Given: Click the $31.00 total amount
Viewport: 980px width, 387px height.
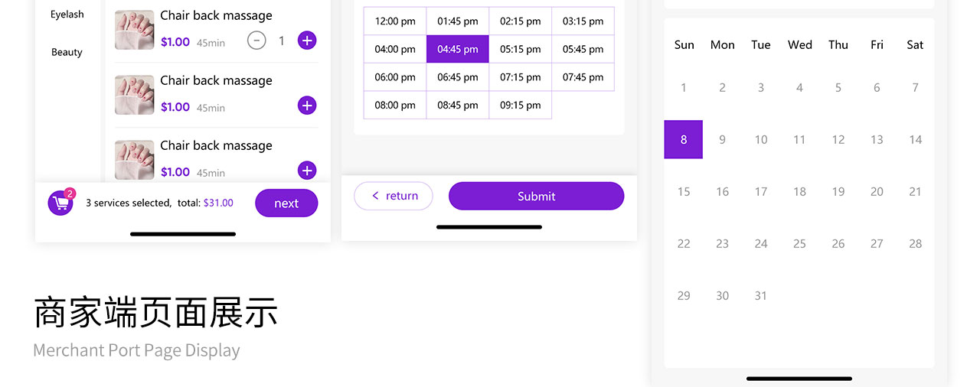Looking at the screenshot, I should (218, 203).
